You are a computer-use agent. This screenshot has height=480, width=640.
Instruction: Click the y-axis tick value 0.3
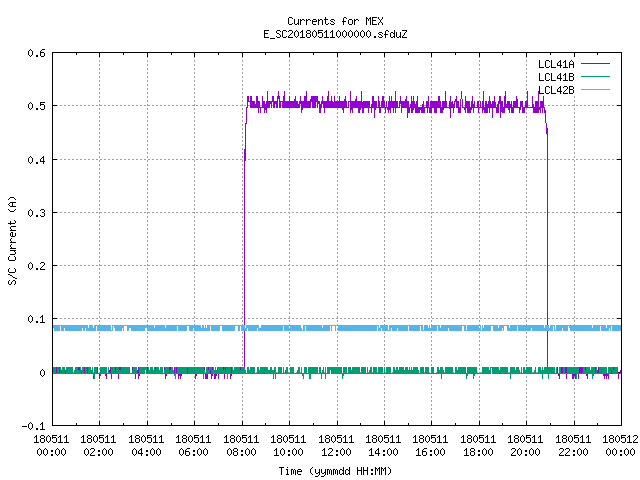tap(37, 213)
